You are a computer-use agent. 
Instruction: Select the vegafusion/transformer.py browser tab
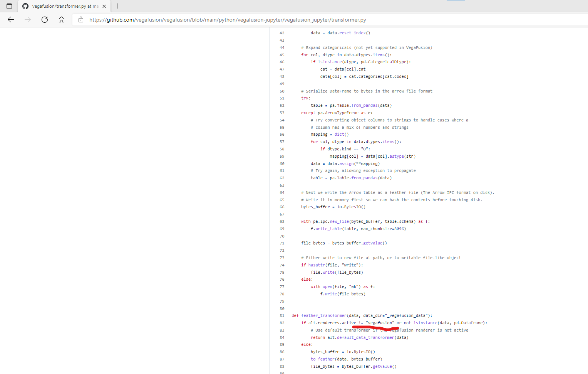tap(64, 6)
